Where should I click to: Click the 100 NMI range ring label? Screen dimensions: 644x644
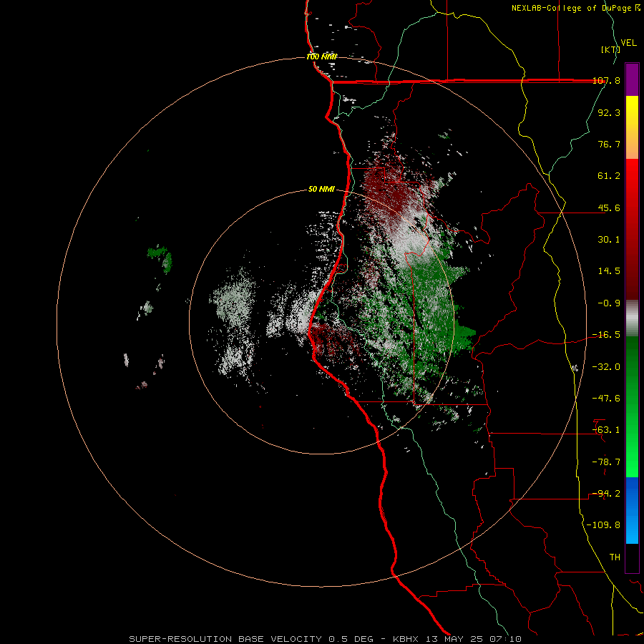(322, 57)
